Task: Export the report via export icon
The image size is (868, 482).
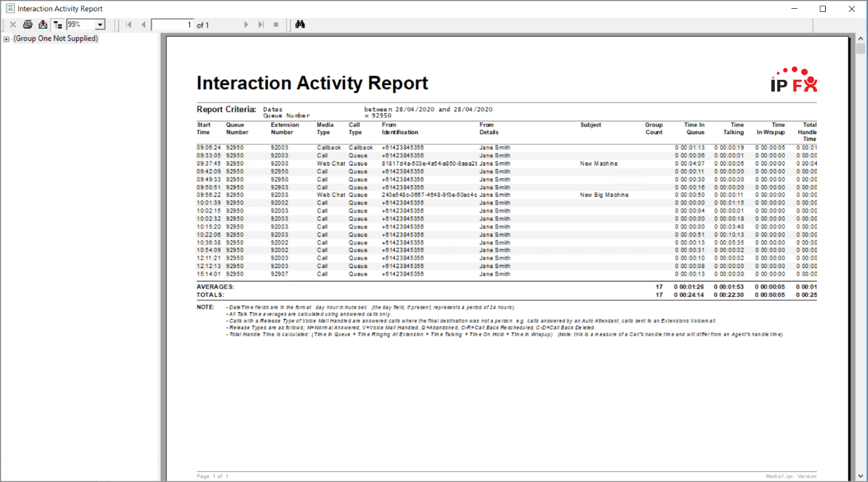Action: (x=43, y=25)
